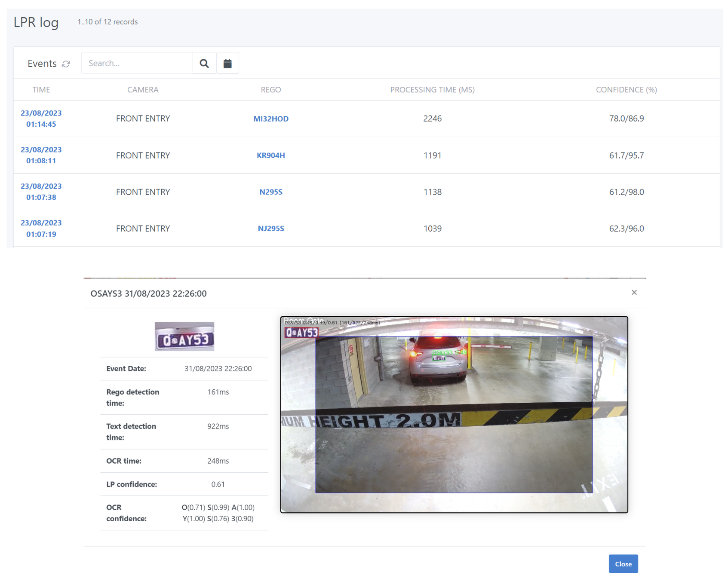Screen dimensions: 728x578
Task: Click the refresh events icon
Action: click(66, 64)
